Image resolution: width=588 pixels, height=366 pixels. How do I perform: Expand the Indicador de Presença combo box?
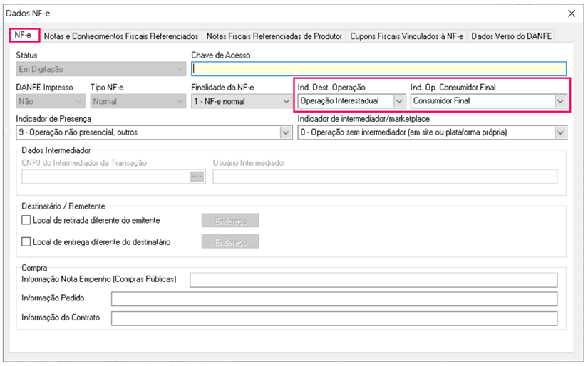coord(286,132)
